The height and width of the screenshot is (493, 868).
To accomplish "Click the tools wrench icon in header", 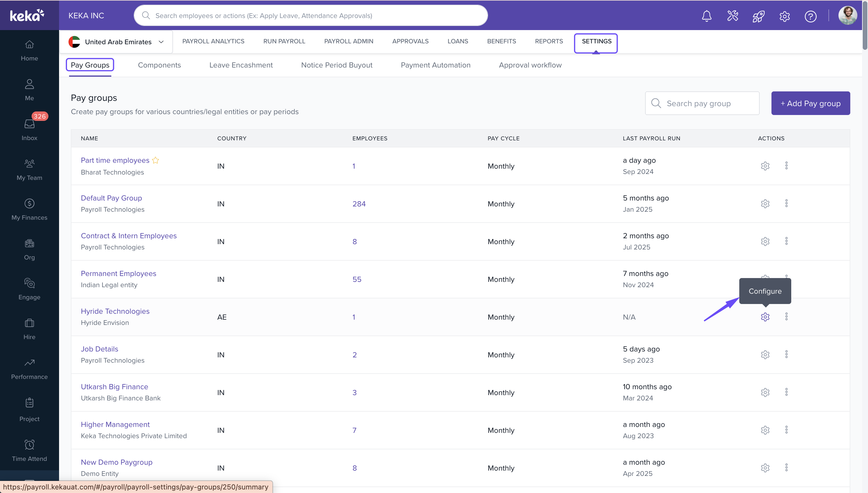I will pyautogui.click(x=732, y=16).
